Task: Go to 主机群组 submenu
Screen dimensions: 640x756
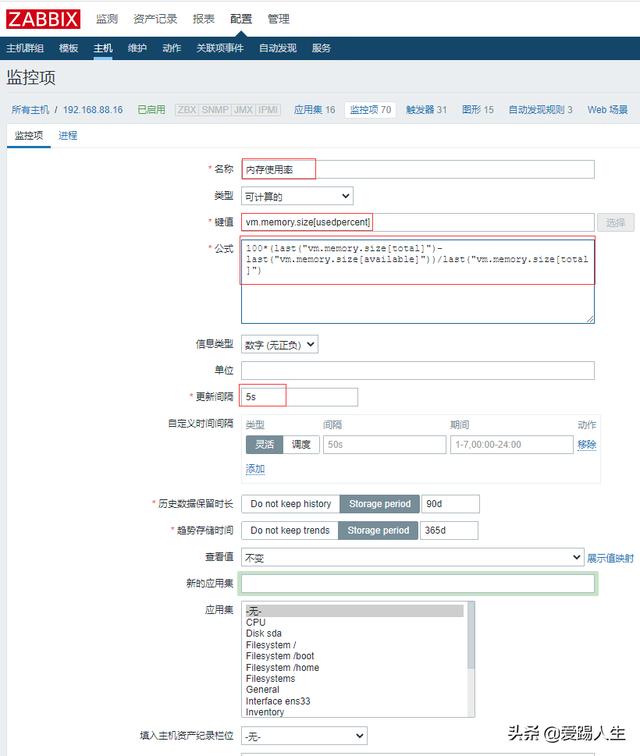Action: click(25, 48)
